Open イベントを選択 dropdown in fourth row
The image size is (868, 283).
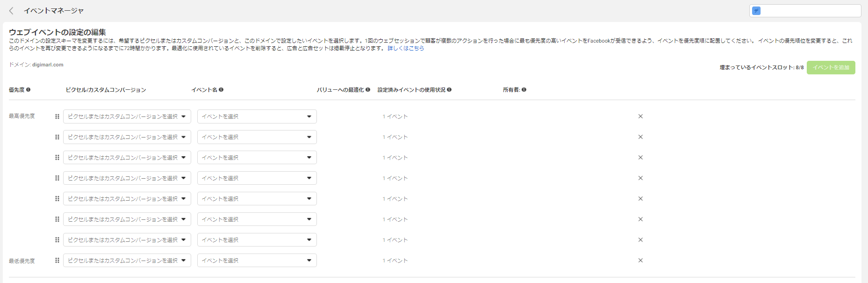click(x=257, y=178)
